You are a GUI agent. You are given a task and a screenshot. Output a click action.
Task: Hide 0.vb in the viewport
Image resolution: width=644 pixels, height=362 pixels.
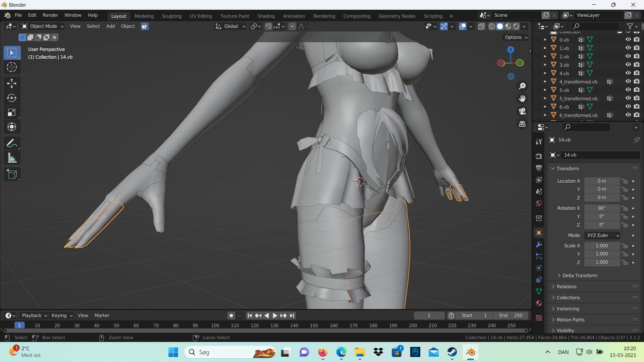628,40
